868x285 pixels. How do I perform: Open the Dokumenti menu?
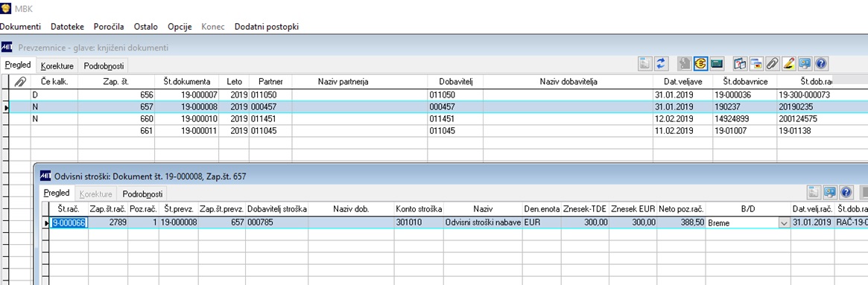(20, 27)
